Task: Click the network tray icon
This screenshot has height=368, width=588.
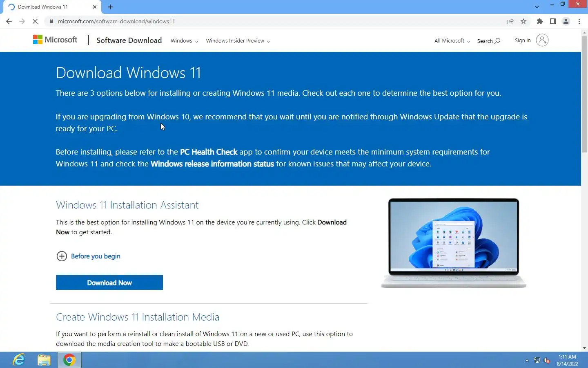Action: pyautogui.click(x=537, y=360)
